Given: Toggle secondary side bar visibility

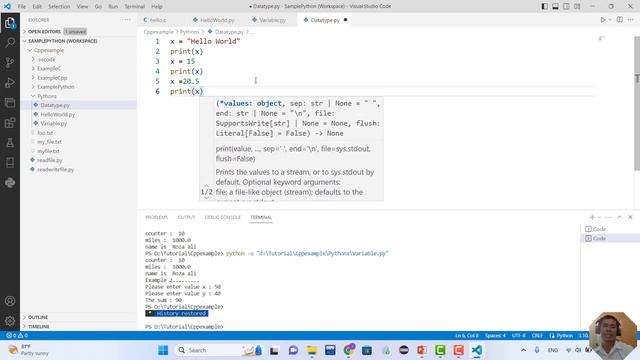Looking at the screenshot, I should click(x=567, y=6).
